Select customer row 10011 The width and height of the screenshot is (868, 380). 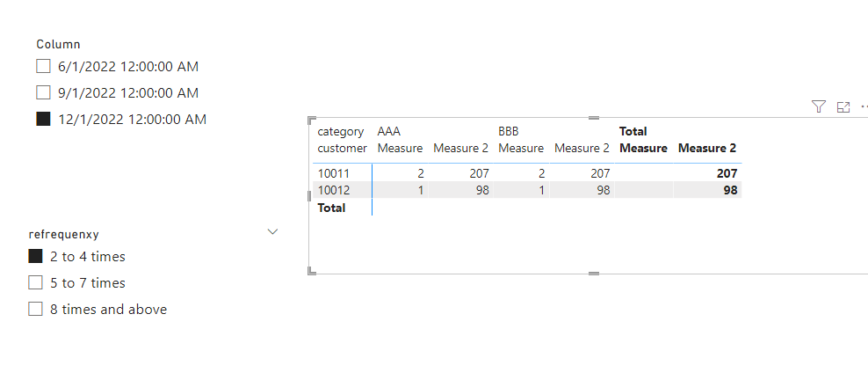click(333, 173)
